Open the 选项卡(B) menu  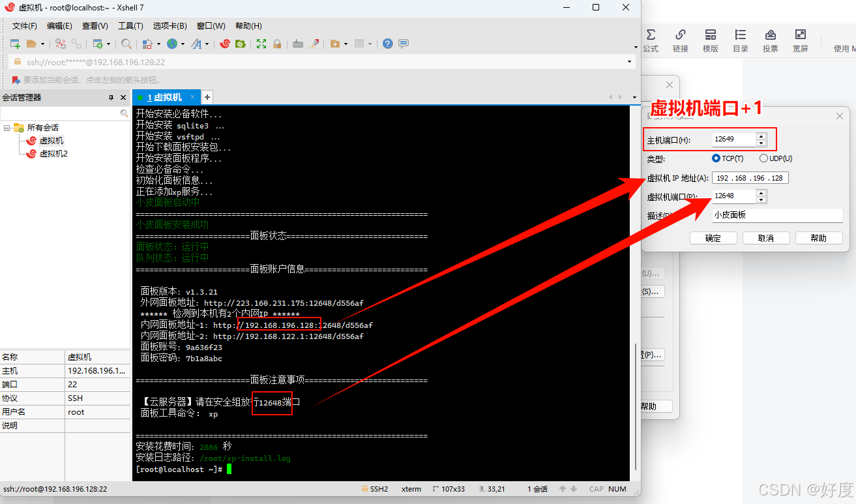170,26
